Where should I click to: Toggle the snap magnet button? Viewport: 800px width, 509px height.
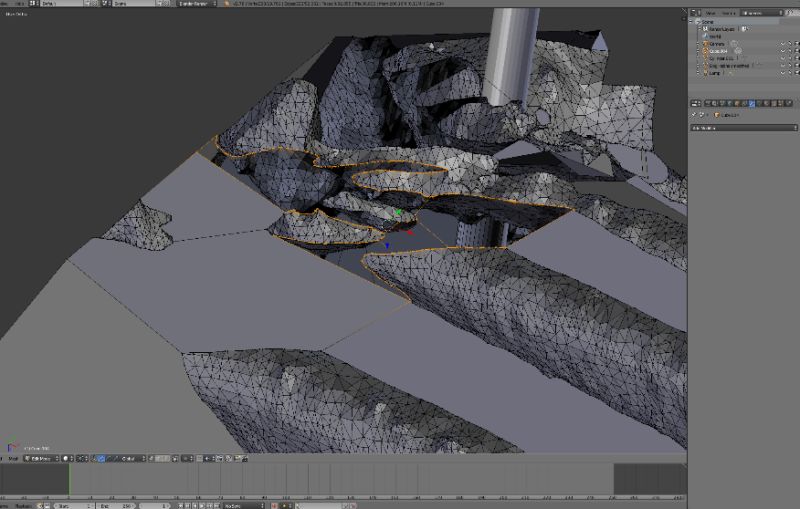[x=199, y=459]
